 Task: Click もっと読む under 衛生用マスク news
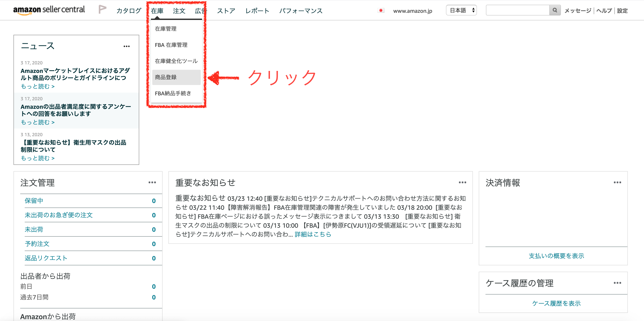(37, 158)
